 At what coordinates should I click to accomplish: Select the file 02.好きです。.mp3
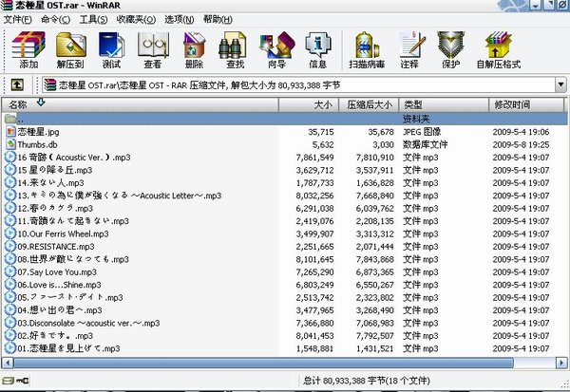point(55,335)
